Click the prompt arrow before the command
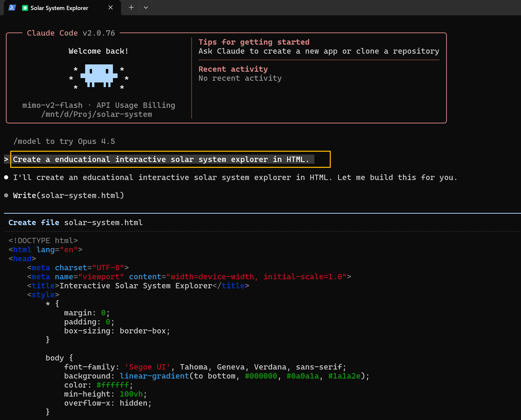This screenshot has width=521, height=420. point(6,160)
